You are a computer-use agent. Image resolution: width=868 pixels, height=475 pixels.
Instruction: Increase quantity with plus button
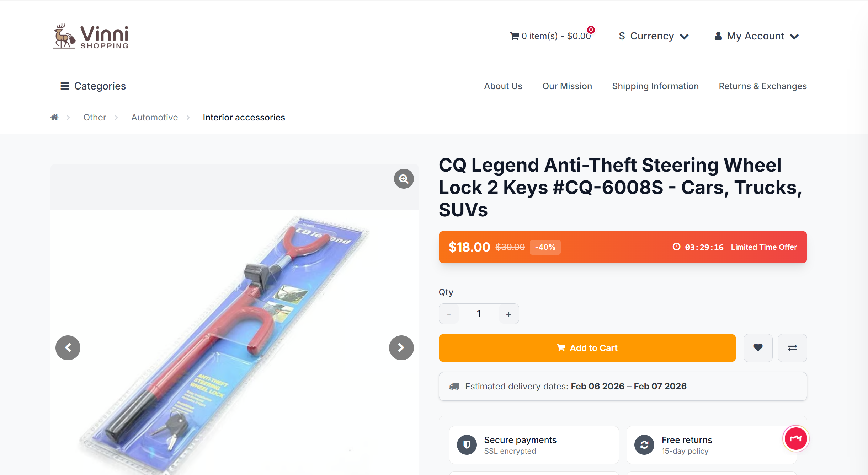(x=508, y=314)
